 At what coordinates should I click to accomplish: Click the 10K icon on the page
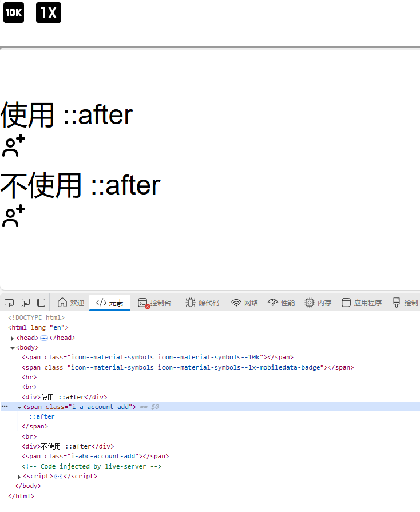pos(14,13)
